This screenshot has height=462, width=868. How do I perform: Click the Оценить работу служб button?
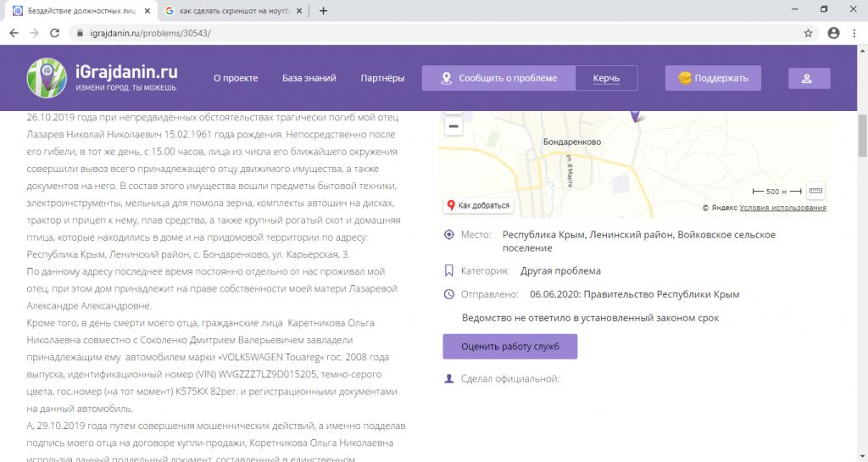(509, 347)
